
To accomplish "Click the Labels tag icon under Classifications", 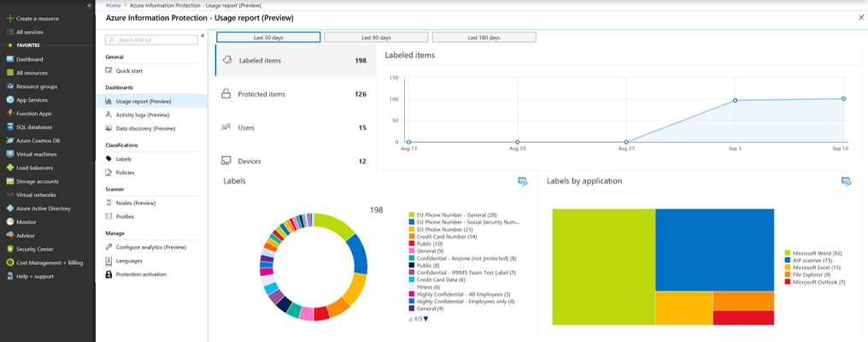I will [109, 159].
